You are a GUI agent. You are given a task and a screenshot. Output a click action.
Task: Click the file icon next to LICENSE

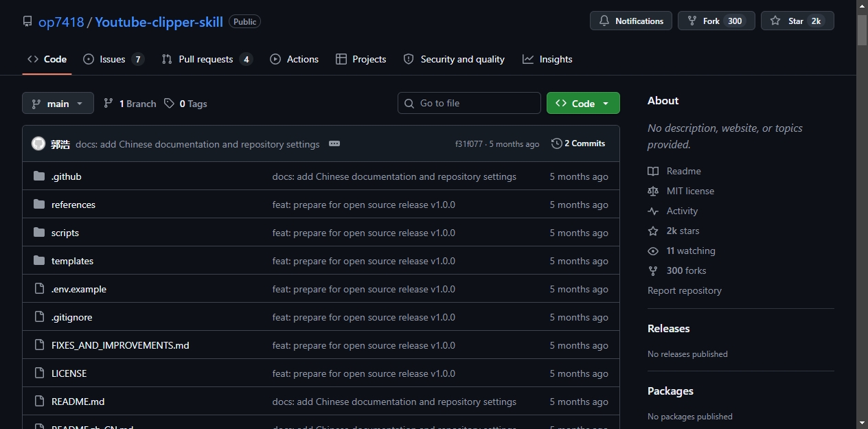(x=39, y=373)
